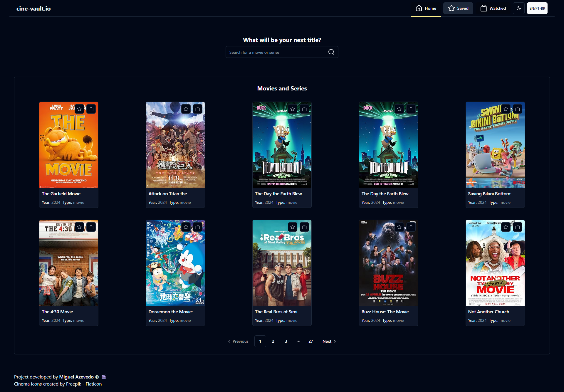The width and height of the screenshot is (564, 392).
Task: Open Doraemon the Movie poster
Action: (175, 263)
